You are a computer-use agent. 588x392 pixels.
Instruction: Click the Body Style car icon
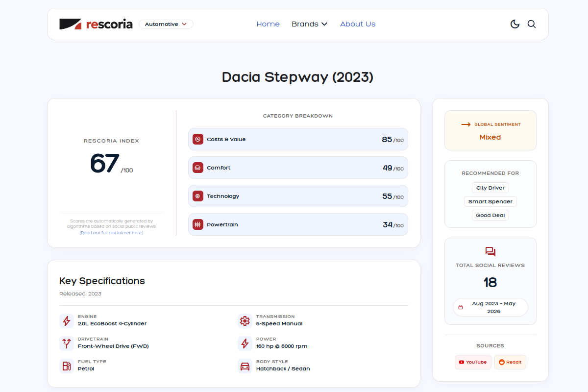tap(245, 366)
